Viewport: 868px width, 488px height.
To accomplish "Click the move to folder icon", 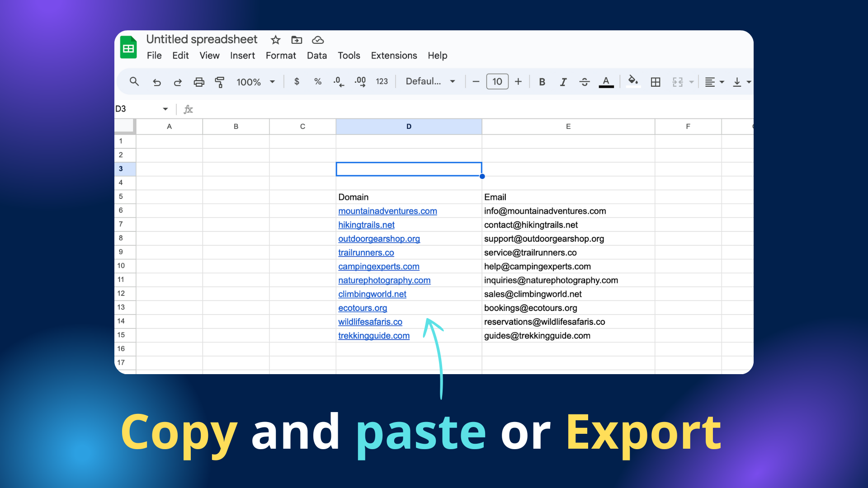I will point(297,40).
